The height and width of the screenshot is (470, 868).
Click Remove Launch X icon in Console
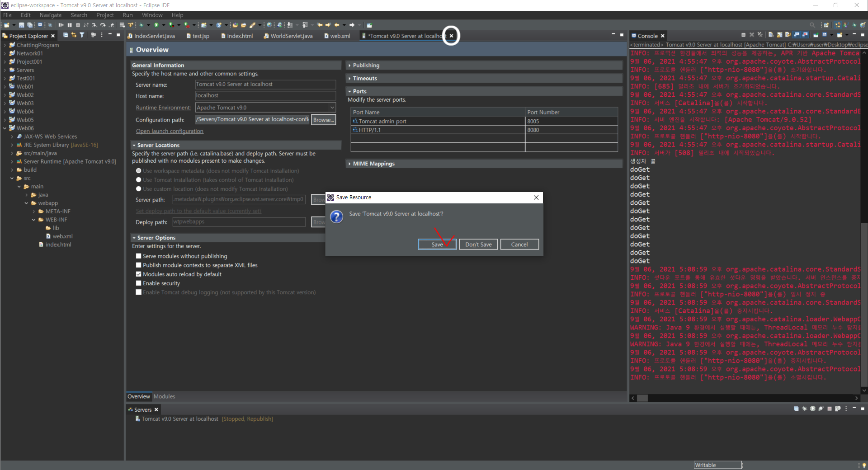pos(752,35)
